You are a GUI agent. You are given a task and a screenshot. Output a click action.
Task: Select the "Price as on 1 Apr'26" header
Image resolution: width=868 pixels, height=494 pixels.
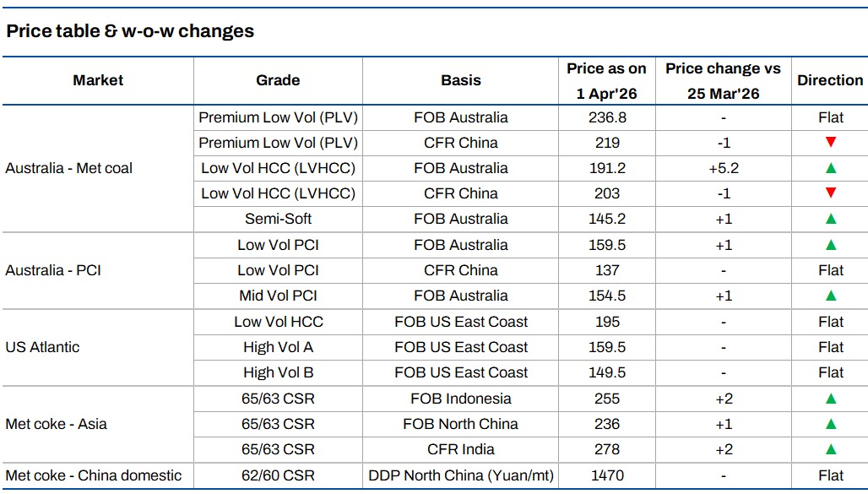(x=606, y=81)
